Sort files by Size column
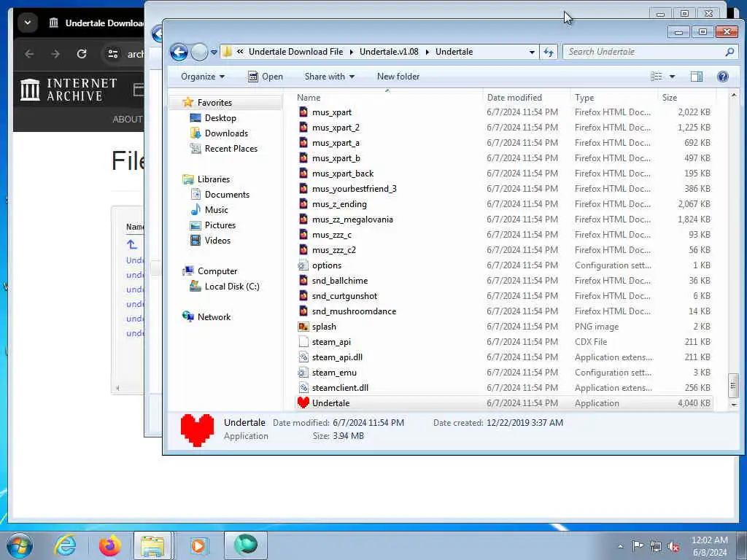 (670, 98)
